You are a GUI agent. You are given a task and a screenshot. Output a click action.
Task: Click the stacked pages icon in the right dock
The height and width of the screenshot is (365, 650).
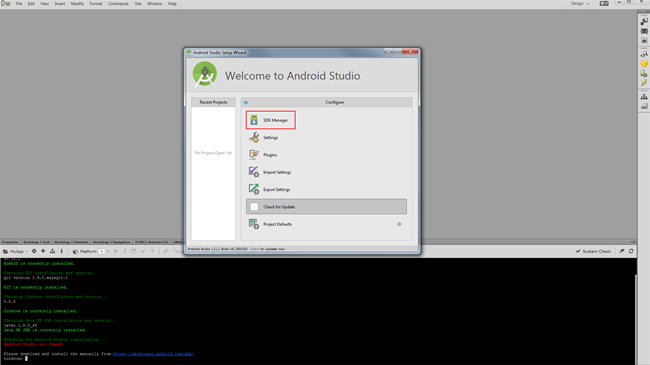644,106
